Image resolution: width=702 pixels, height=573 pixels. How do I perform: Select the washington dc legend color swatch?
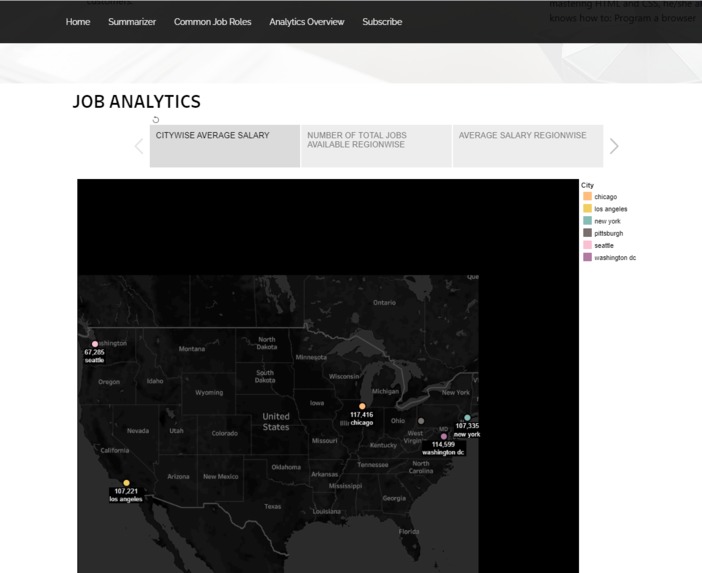coord(587,257)
